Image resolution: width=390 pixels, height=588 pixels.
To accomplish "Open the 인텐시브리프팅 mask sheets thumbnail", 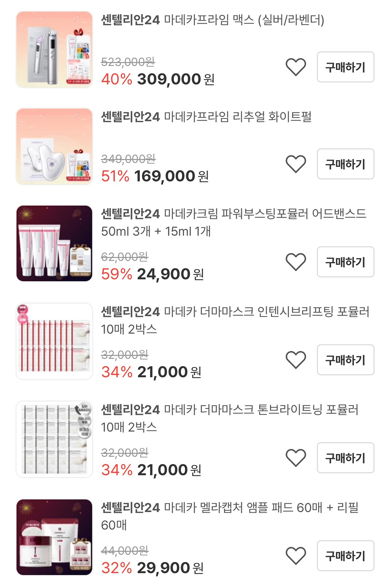I will 54,341.
